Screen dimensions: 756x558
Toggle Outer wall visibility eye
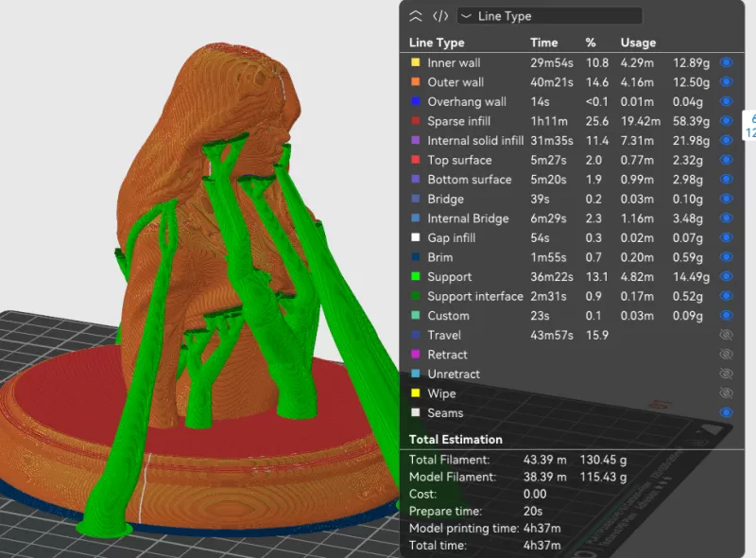[726, 82]
